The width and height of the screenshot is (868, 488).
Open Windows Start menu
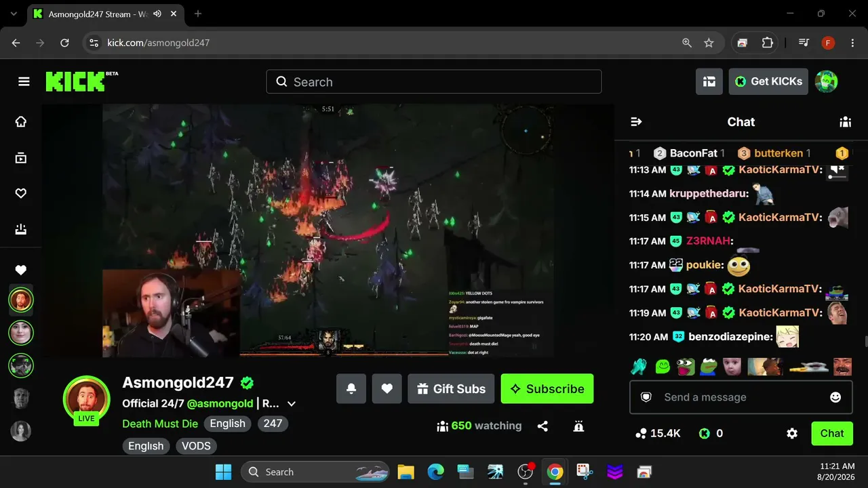coord(223,472)
